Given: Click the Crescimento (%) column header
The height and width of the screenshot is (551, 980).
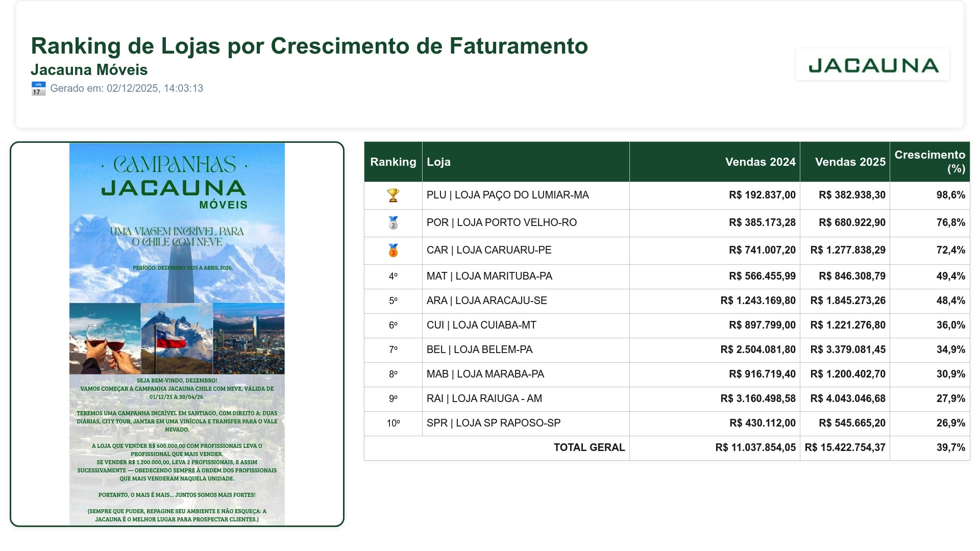Looking at the screenshot, I should pyautogui.click(x=929, y=162).
